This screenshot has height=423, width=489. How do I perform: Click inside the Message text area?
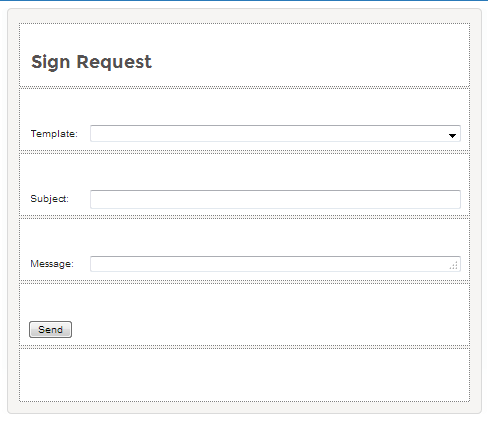coord(275,264)
